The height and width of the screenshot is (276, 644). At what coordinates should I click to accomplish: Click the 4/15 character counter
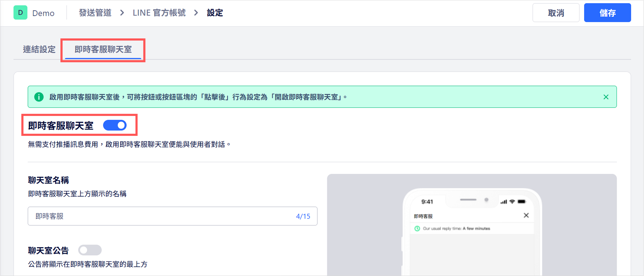click(x=303, y=216)
